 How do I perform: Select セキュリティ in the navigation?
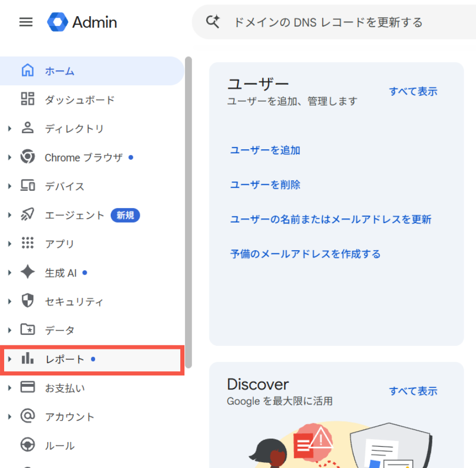[92, 301]
